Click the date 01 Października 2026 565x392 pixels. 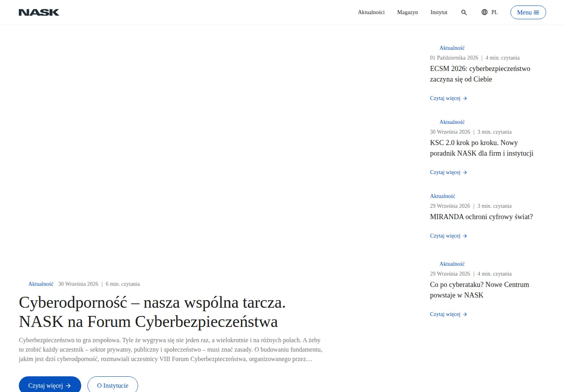click(x=454, y=58)
